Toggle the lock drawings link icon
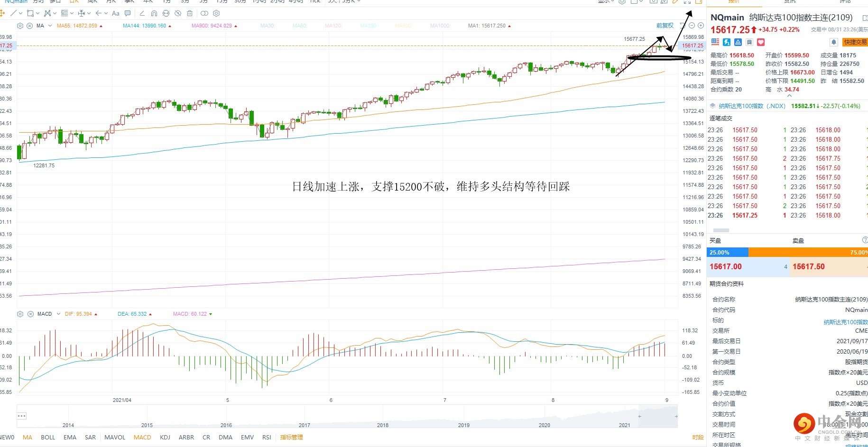868x447 pixels. 204,13
